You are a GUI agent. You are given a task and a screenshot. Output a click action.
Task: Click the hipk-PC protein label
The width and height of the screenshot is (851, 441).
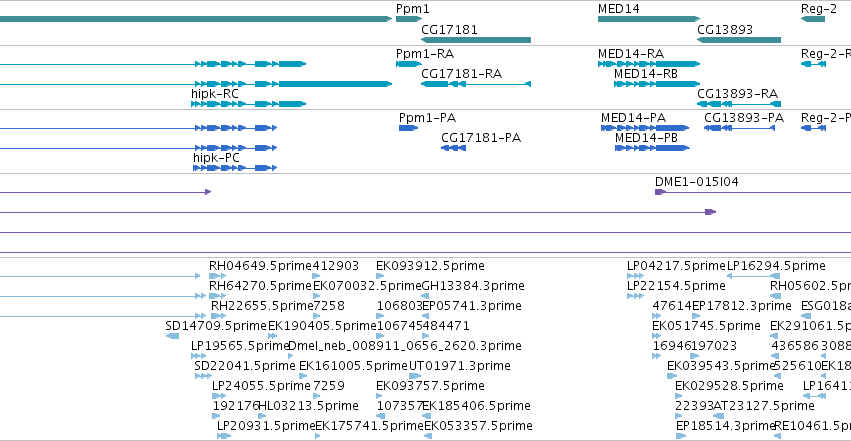[x=217, y=158]
